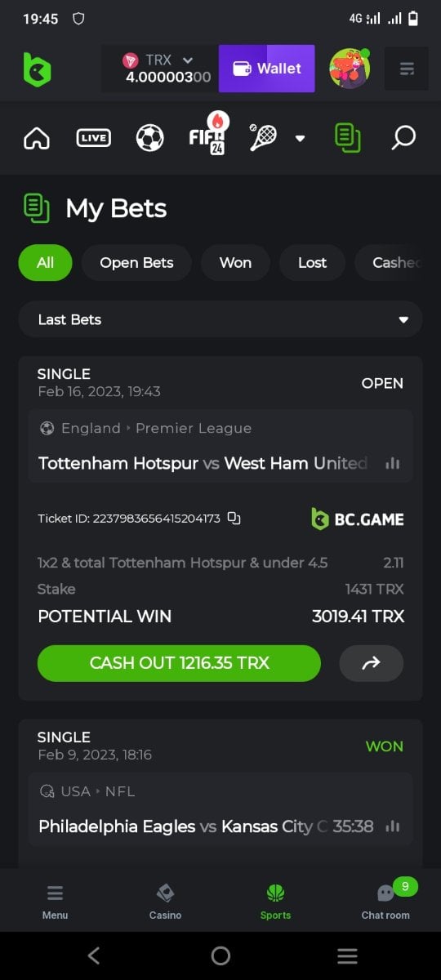
Task: Open the LIVE events icon
Action: [93, 138]
